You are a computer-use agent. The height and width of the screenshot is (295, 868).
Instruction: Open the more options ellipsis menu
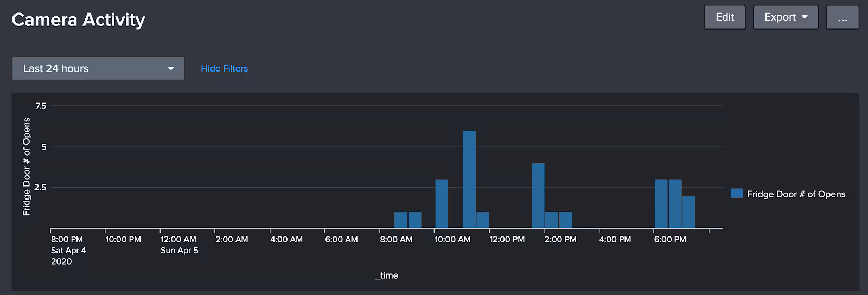click(842, 17)
